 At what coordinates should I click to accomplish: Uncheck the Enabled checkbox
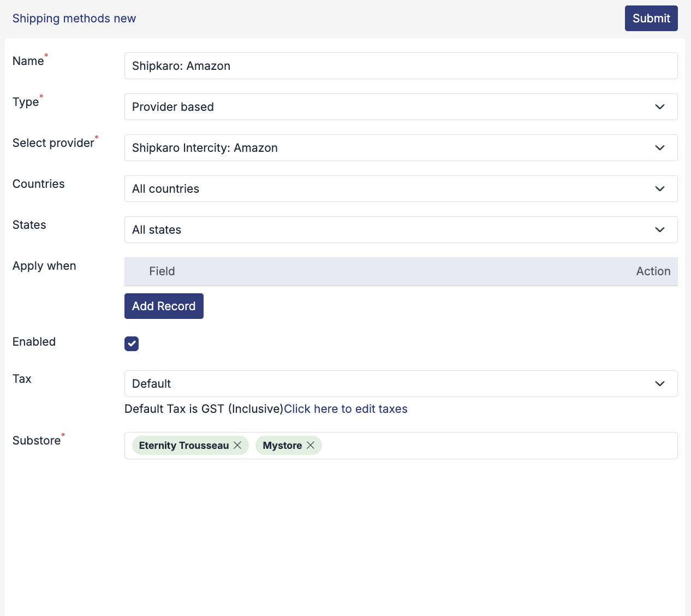[132, 343]
